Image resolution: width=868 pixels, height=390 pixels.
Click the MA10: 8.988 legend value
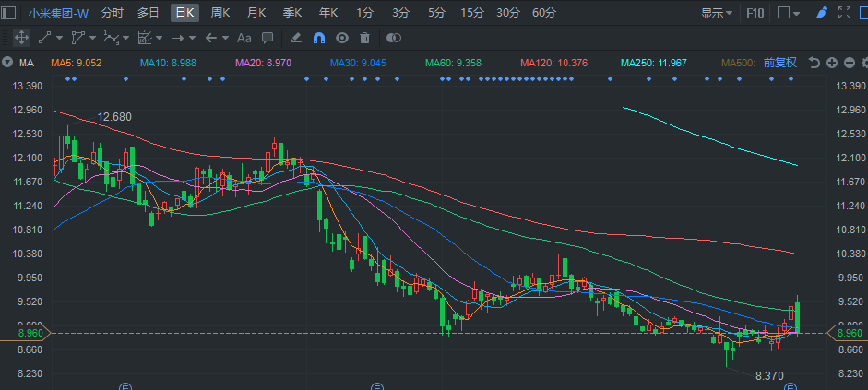[x=168, y=63]
